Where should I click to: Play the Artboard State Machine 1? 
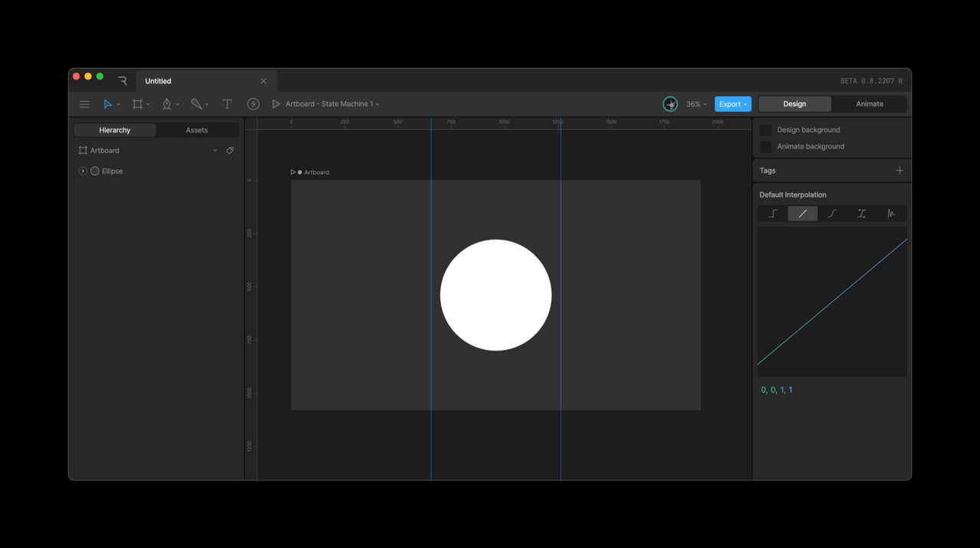(x=276, y=104)
